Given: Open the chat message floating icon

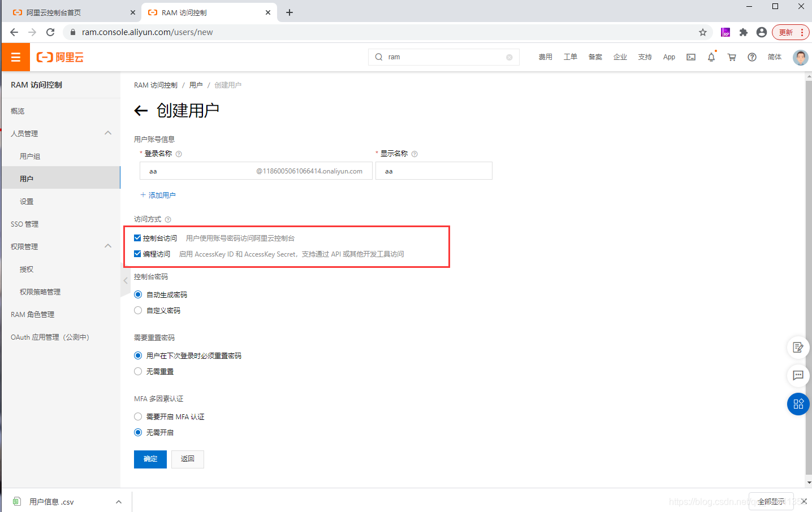Looking at the screenshot, I should pyautogui.click(x=798, y=375).
